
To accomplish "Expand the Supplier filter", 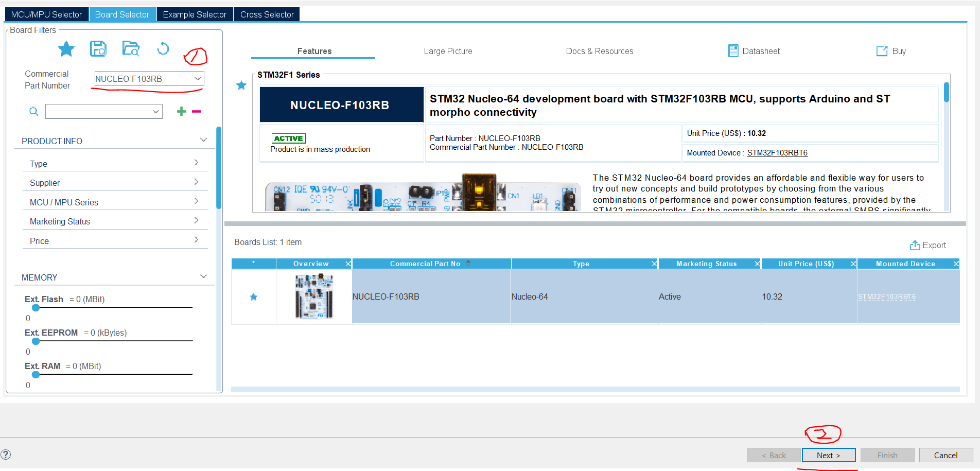I will point(196,182).
